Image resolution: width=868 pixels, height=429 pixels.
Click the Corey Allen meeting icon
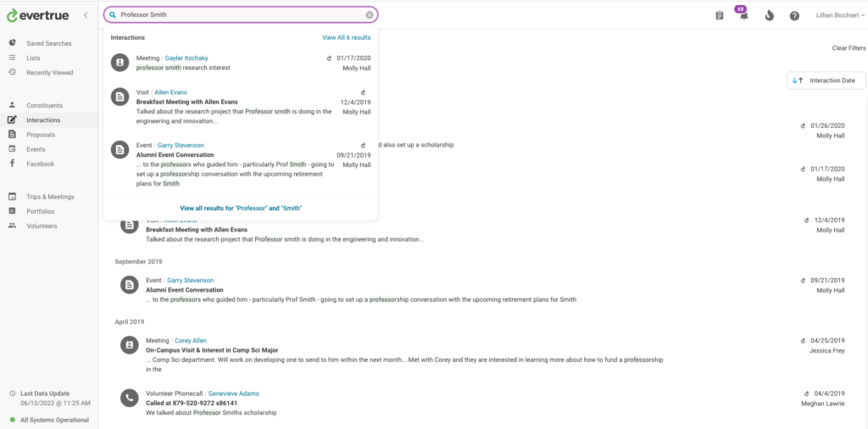(x=130, y=345)
